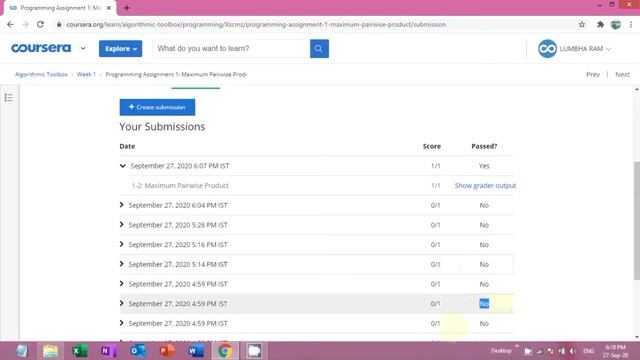Click Chrome icon in taskbar
The height and width of the screenshot is (360, 640).
[x=225, y=351]
